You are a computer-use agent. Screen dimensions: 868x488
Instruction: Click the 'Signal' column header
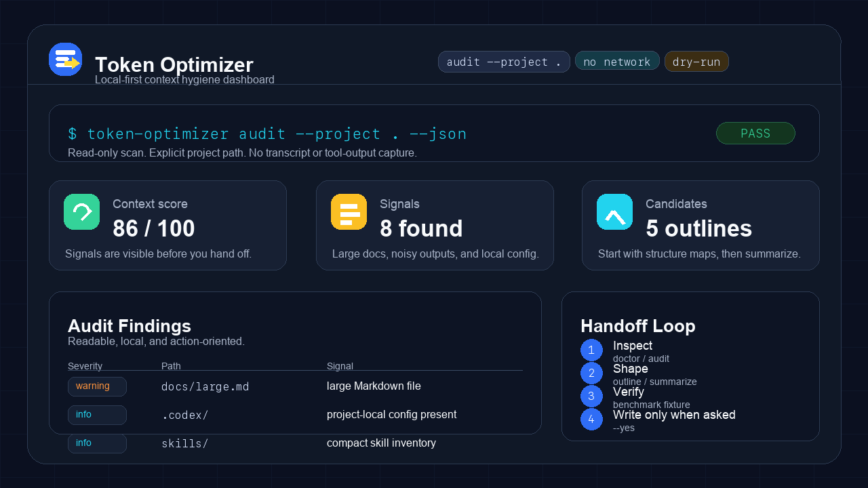[x=340, y=366]
